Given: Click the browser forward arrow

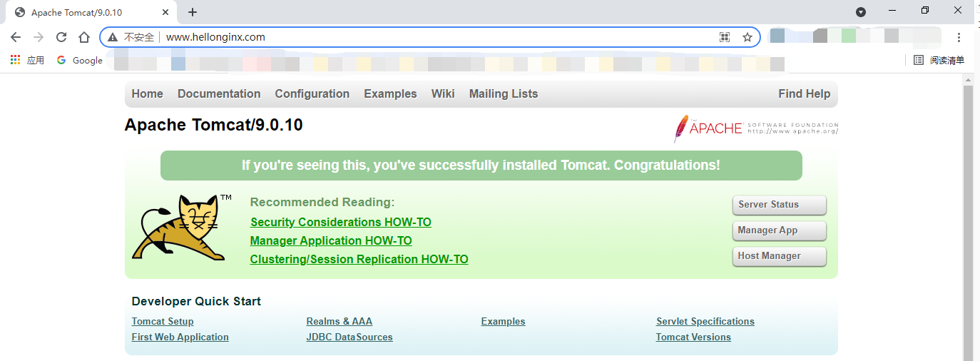Looking at the screenshot, I should (39, 37).
